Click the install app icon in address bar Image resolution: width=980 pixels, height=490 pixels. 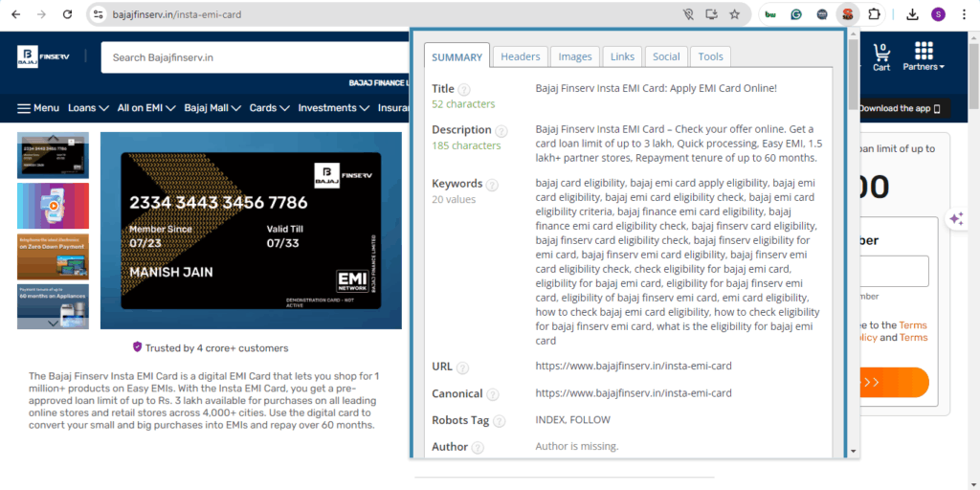click(x=711, y=14)
